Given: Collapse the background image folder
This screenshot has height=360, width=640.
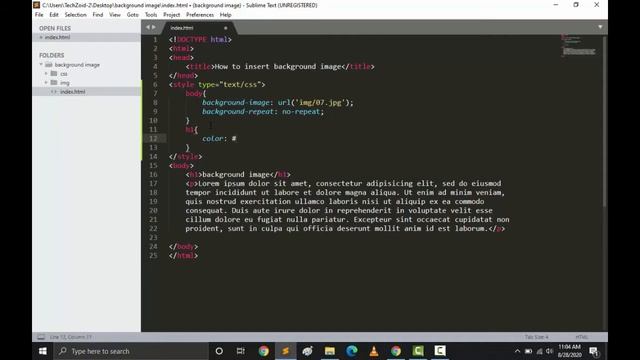Looking at the screenshot, I should click(x=41, y=64).
